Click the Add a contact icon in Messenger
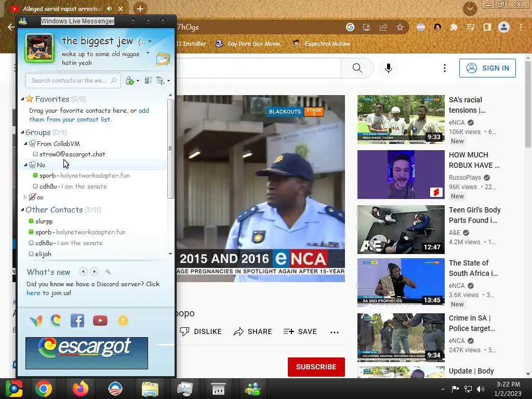The width and height of the screenshot is (532, 399). 129,81
